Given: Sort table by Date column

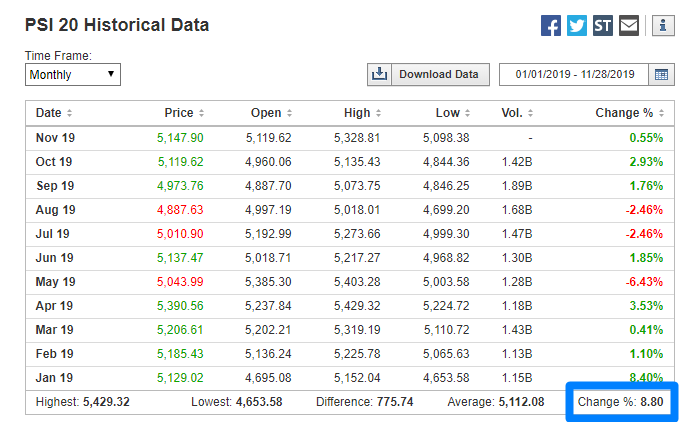Looking at the screenshot, I should click(x=53, y=113).
